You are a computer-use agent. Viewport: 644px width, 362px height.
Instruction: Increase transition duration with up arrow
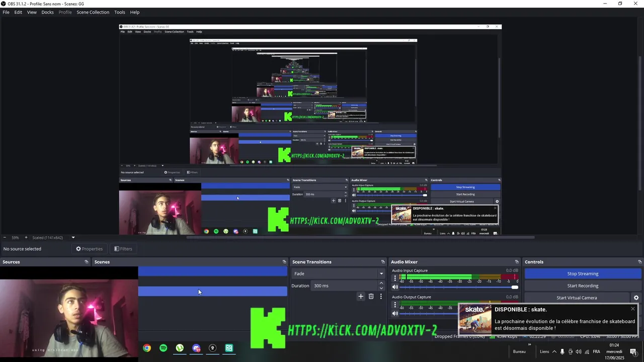pyautogui.click(x=381, y=283)
